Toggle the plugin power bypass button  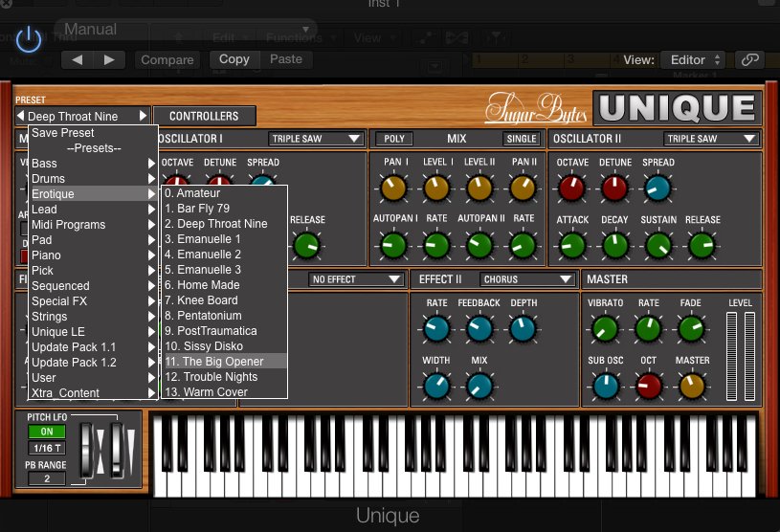point(29,39)
